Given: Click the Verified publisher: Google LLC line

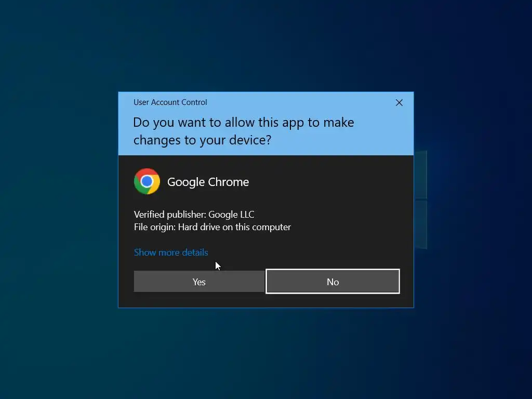Looking at the screenshot, I should coord(194,215).
